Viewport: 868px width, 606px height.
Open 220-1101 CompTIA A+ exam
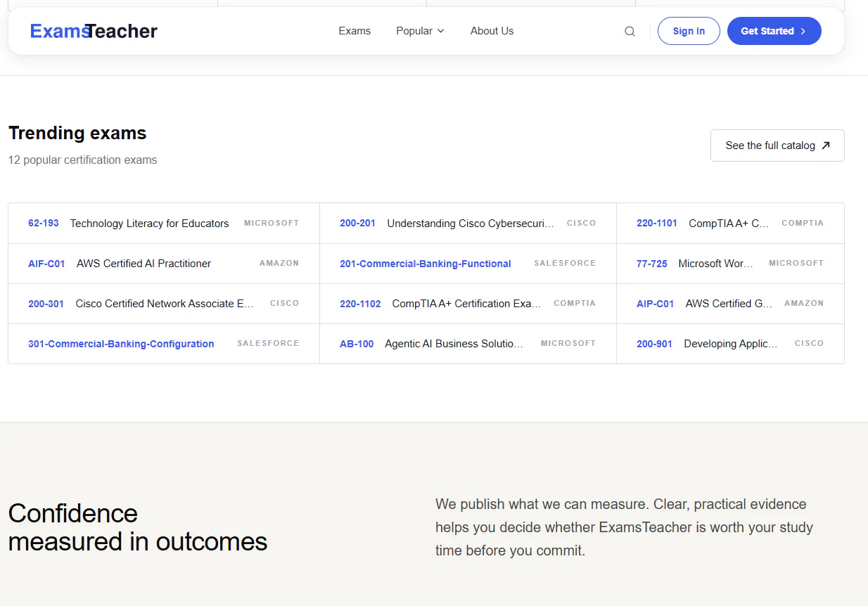click(x=730, y=224)
